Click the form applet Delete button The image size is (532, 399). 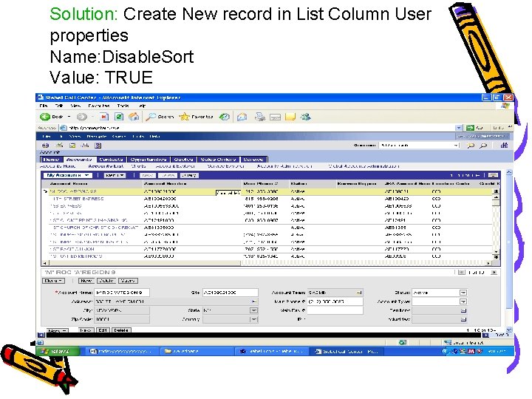pyautogui.click(x=106, y=281)
